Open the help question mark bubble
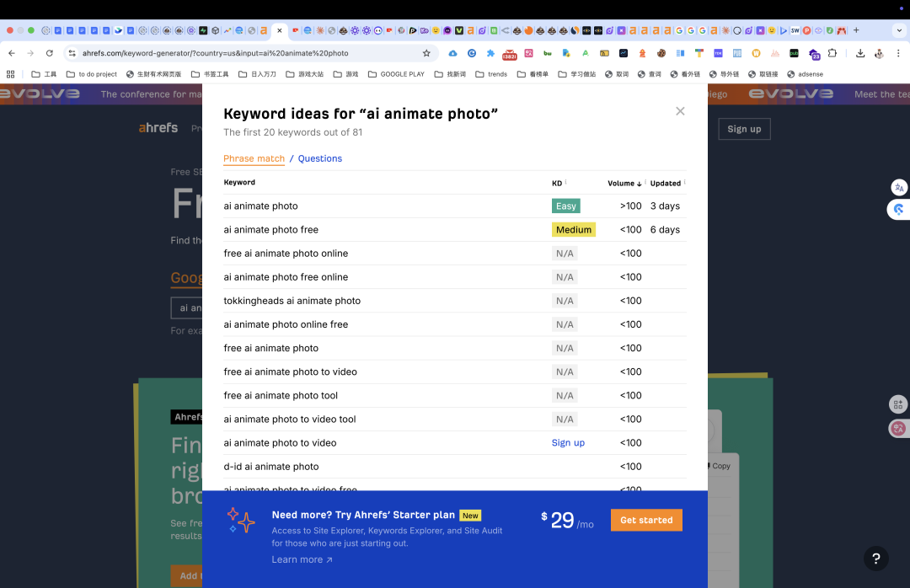The height and width of the screenshot is (588, 910). [875, 559]
